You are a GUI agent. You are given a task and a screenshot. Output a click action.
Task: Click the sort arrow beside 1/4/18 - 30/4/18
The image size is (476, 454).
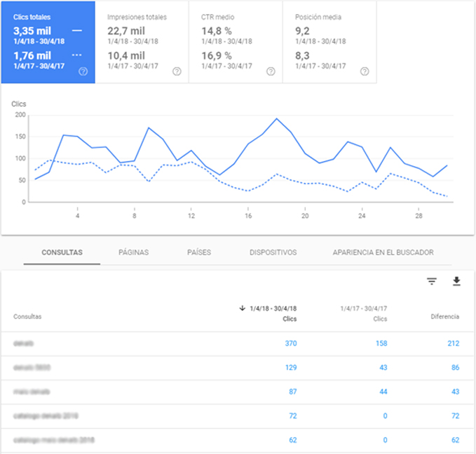click(x=243, y=308)
